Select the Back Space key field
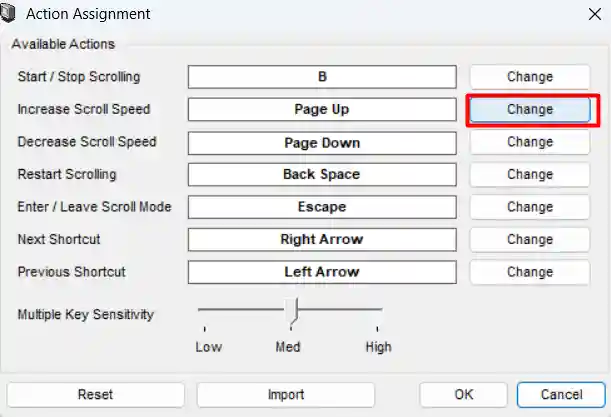Screen dimensions: 611x417 click(x=322, y=174)
